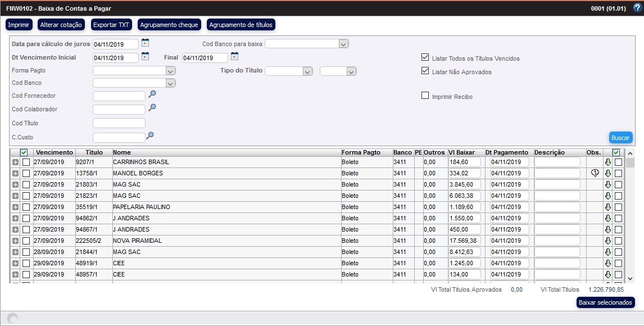The image size is (644, 326).
Task: Click magnifier search beside Cod Fornecedor
Action: (152, 94)
